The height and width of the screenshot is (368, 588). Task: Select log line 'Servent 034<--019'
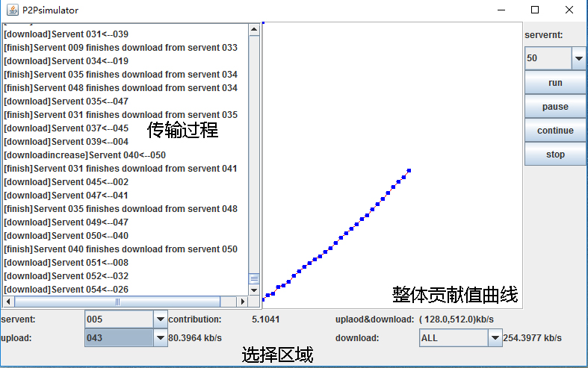point(66,61)
